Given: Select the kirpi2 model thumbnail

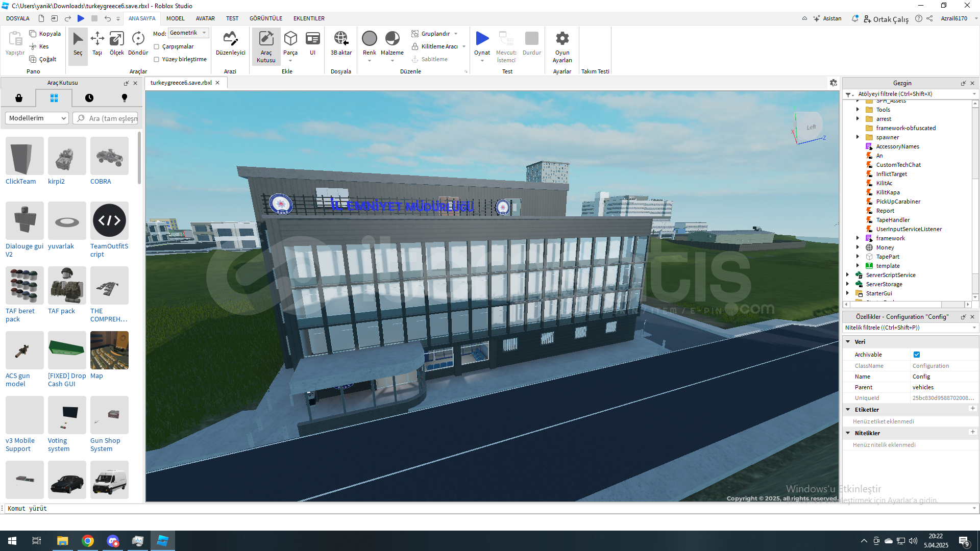Looking at the screenshot, I should click(67, 156).
